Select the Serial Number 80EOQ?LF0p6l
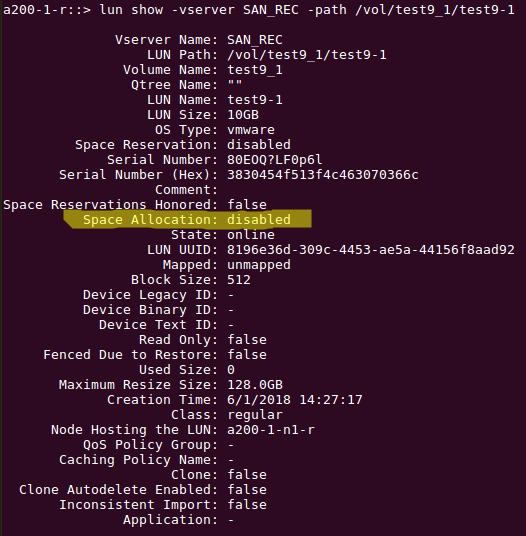 click(274, 160)
